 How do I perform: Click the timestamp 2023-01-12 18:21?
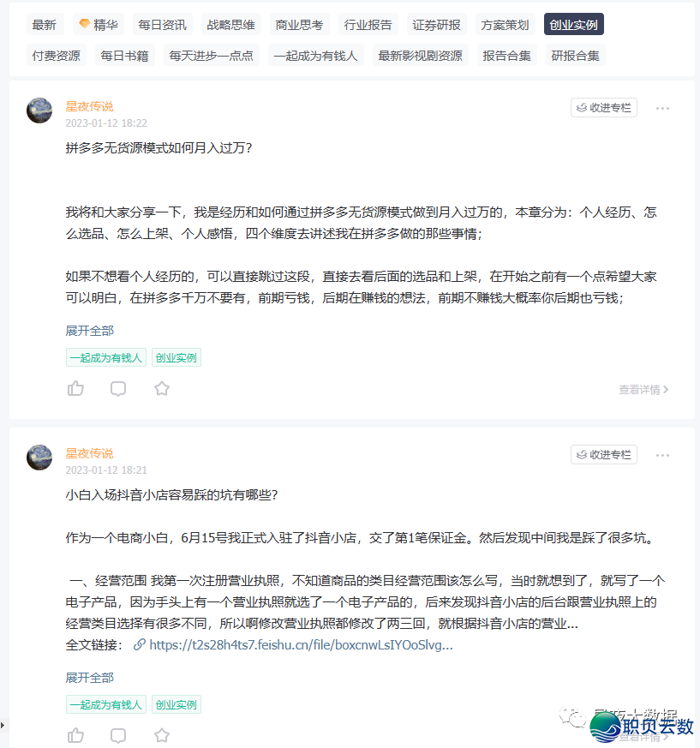click(x=106, y=470)
